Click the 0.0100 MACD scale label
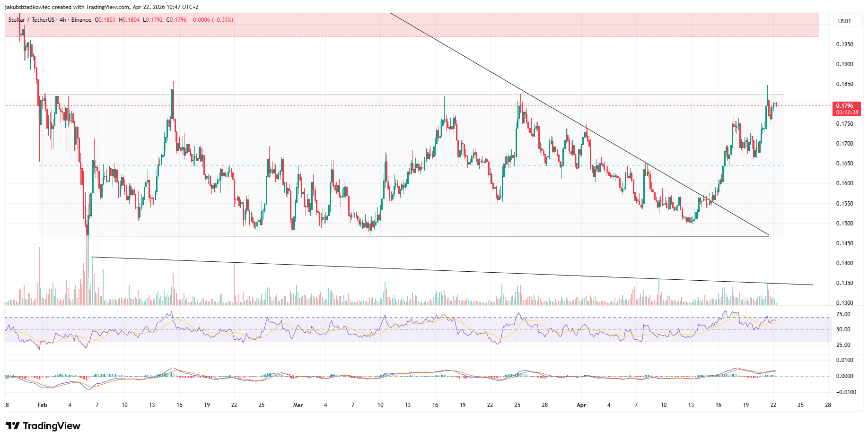This screenshot has height=440, width=868. coord(845,360)
